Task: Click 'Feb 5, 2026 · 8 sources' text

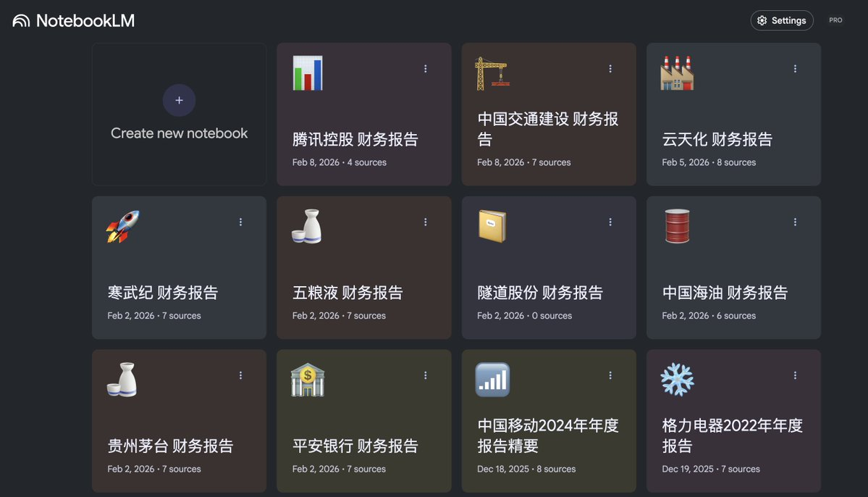Action: 709,162
